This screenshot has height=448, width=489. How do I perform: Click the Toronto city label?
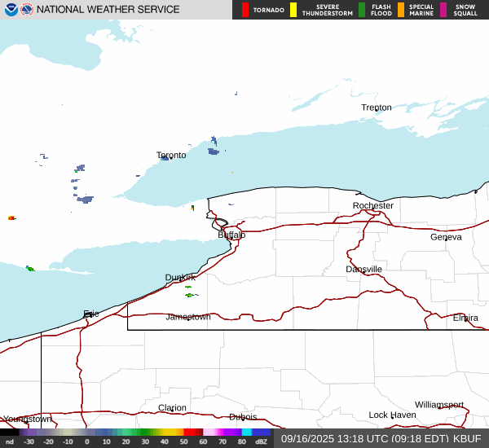[171, 155]
